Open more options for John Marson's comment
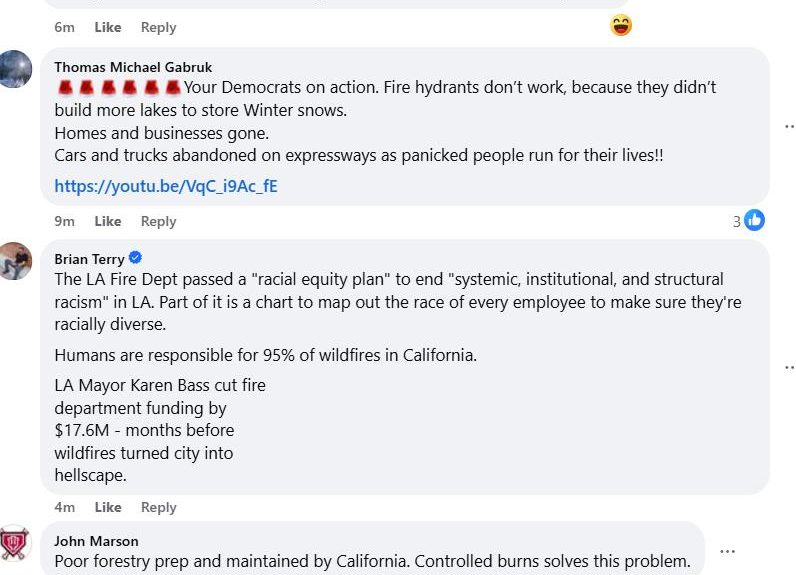This screenshot has height=575, width=796. click(727, 551)
